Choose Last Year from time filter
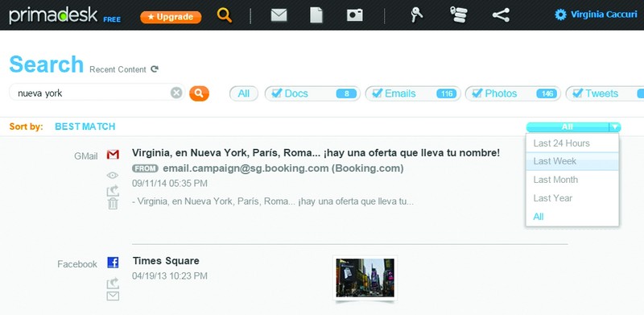This screenshot has height=315, width=644. (x=572, y=198)
